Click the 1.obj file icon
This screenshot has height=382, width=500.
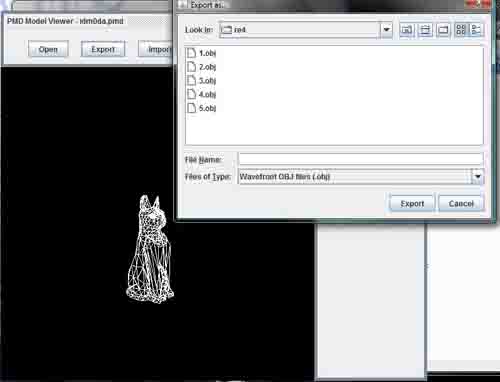point(191,53)
